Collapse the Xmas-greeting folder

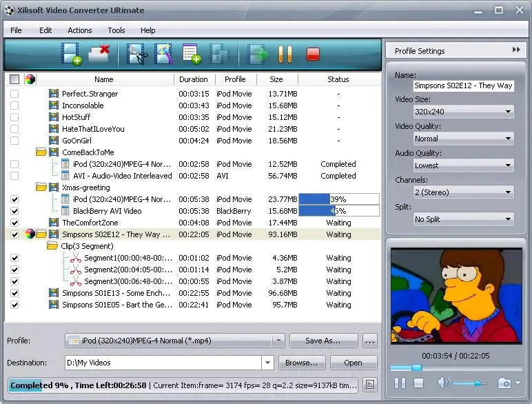click(x=41, y=187)
